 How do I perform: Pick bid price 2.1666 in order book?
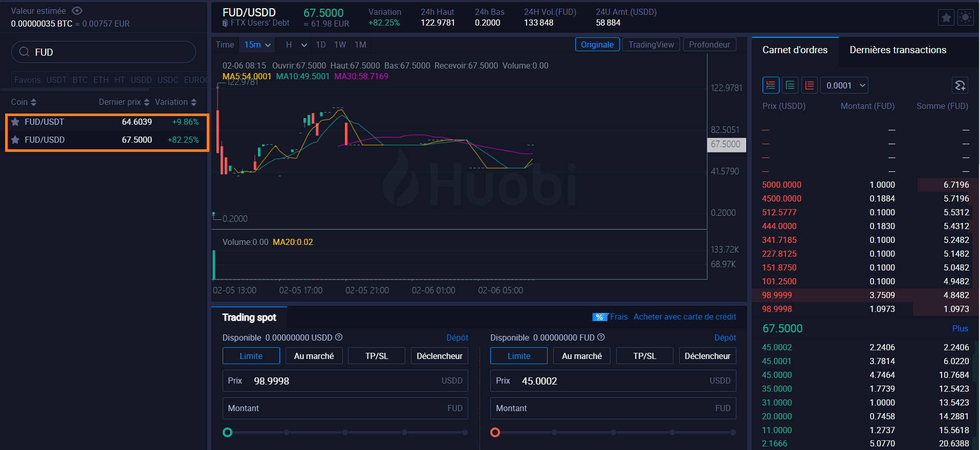774,443
